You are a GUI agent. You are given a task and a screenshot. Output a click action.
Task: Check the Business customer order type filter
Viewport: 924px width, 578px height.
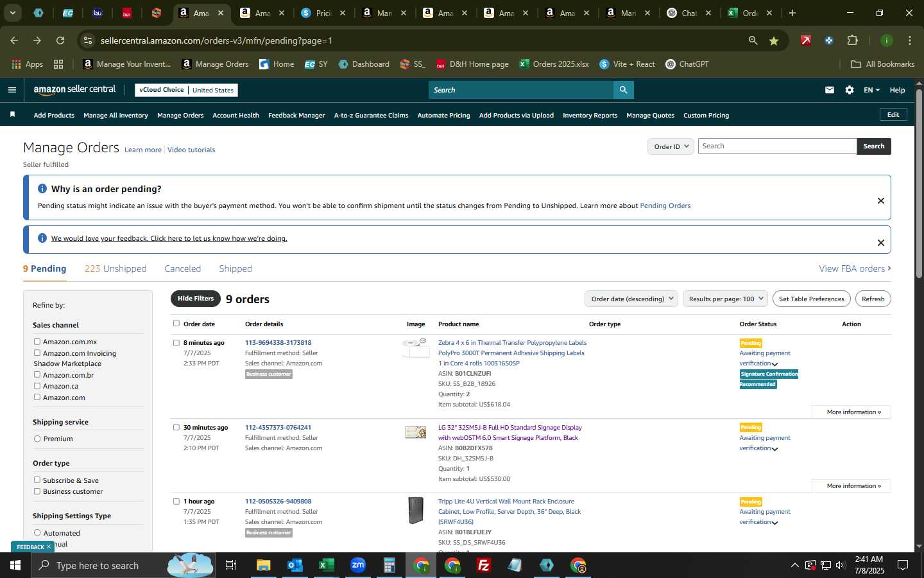pos(37,491)
